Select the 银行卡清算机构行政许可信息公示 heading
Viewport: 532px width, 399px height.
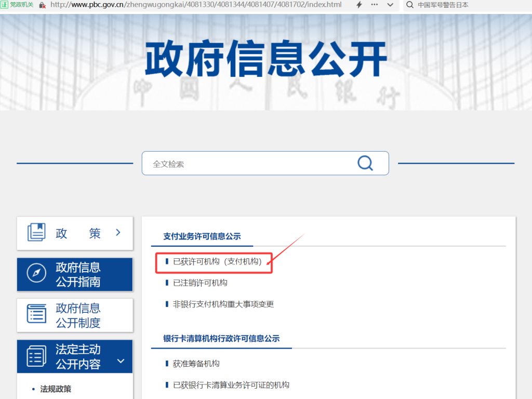pyautogui.click(x=221, y=338)
